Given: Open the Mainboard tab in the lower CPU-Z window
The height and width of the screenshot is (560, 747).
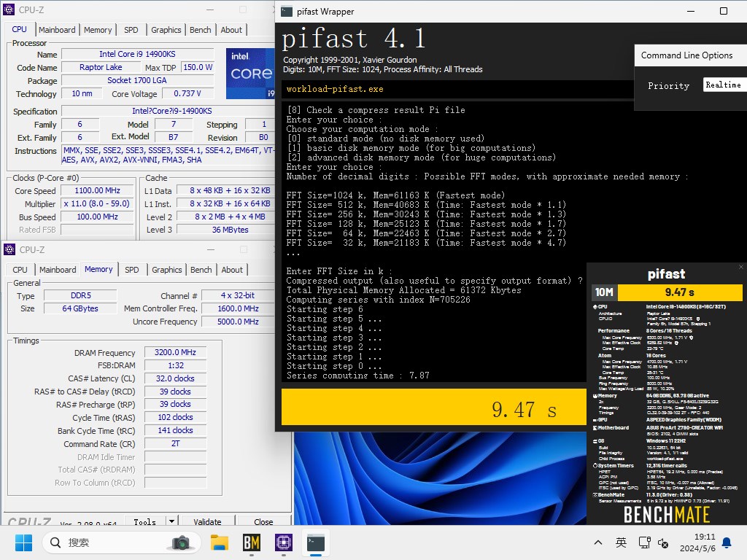Looking at the screenshot, I should pyautogui.click(x=58, y=270).
